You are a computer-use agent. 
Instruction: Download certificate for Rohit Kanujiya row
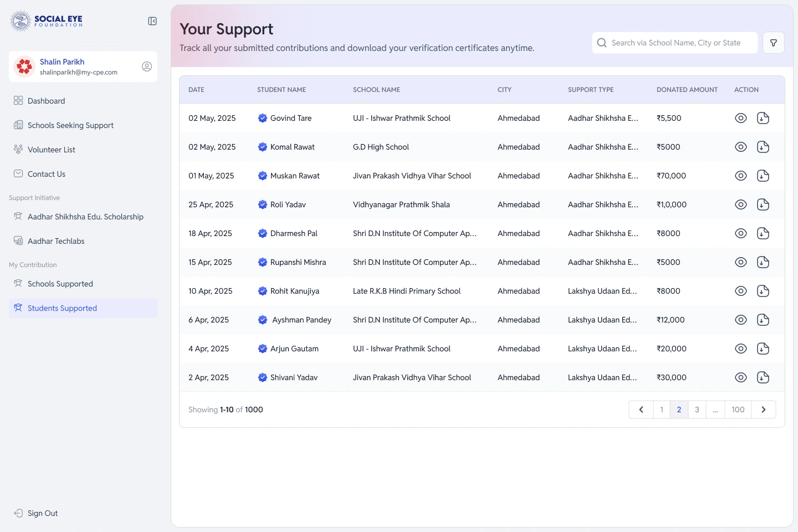coord(763,291)
